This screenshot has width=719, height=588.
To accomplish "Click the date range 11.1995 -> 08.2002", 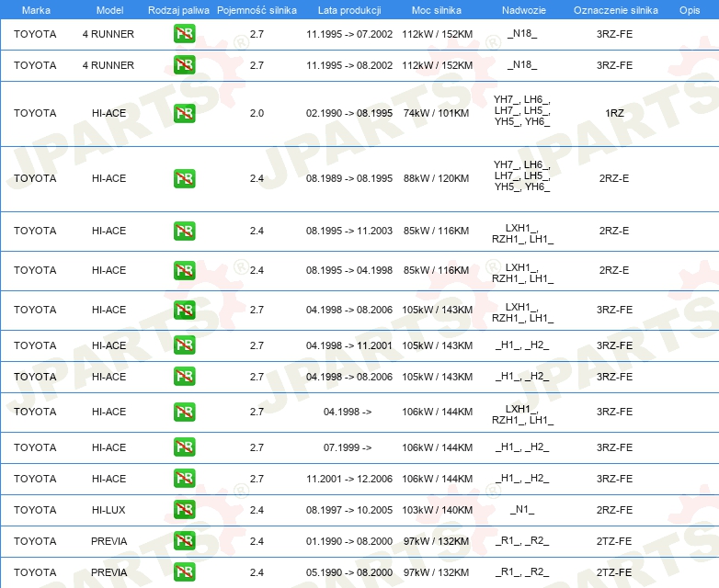I will pyautogui.click(x=349, y=65).
